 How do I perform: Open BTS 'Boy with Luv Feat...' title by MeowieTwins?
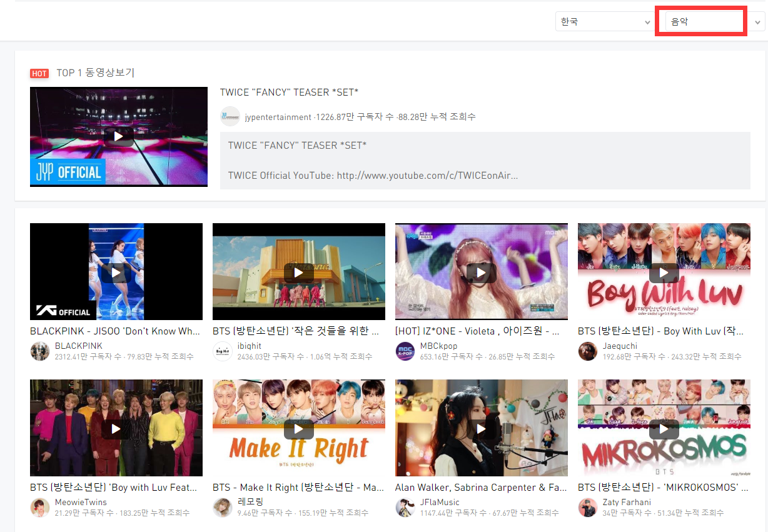pos(114,488)
